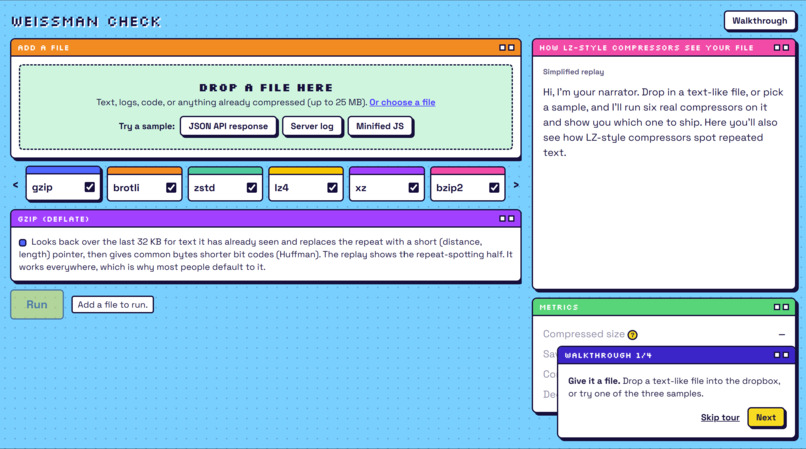Viewport: 806px width, 449px height.
Task: Toggle the xz checkbox off
Action: coord(413,187)
